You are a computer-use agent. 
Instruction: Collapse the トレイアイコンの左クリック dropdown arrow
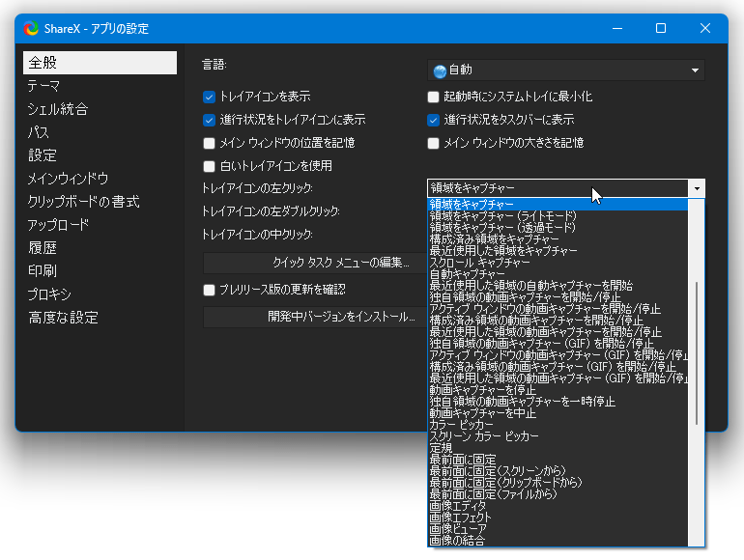[x=697, y=188]
